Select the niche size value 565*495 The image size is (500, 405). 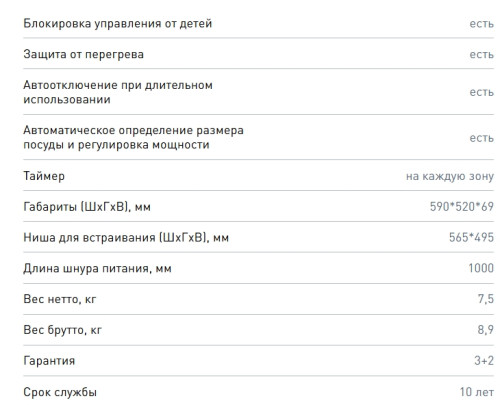[471, 237]
